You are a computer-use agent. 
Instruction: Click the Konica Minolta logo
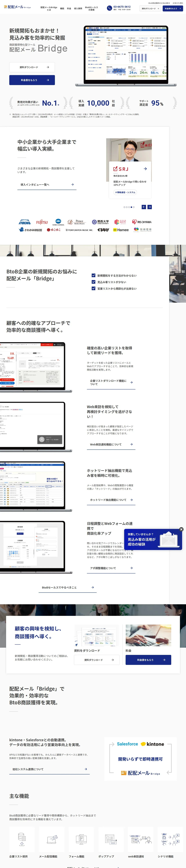pyautogui.click(x=58, y=222)
